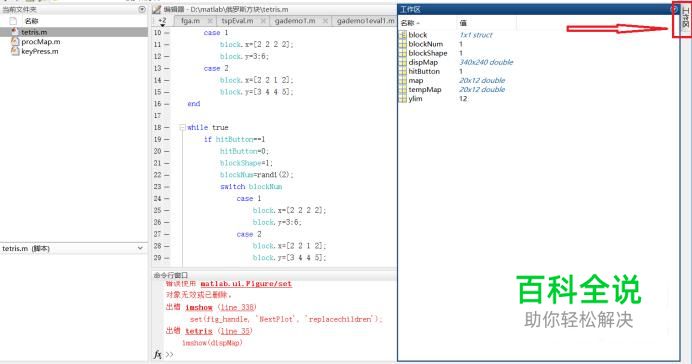Click the '340x240 double' value
This screenshot has height=364, width=692.
(x=486, y=62)
